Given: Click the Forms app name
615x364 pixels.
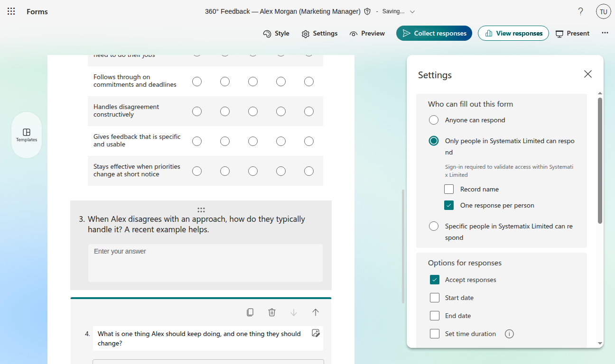Looking at the screenshot, I should pyautogui.click(x=37, y=11).
